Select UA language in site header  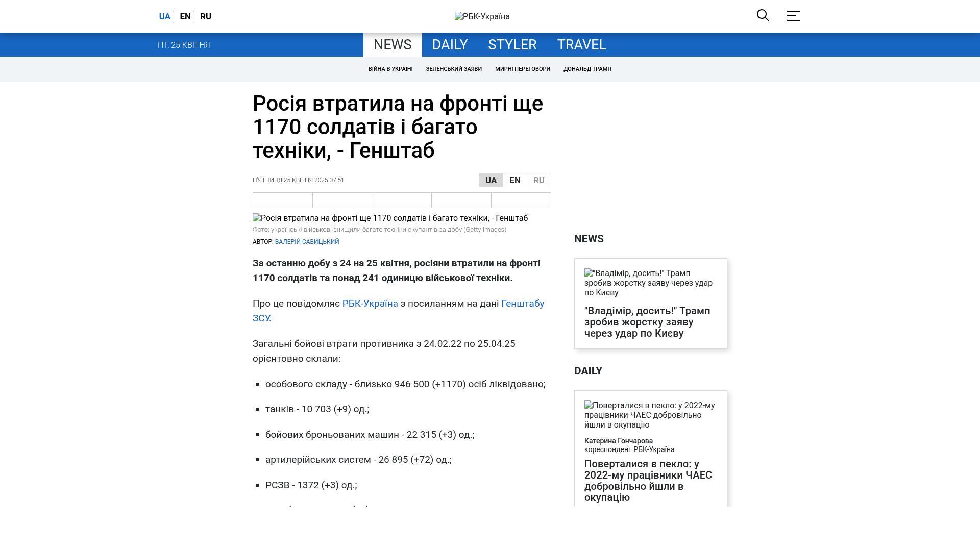click(x=164, y=16)
